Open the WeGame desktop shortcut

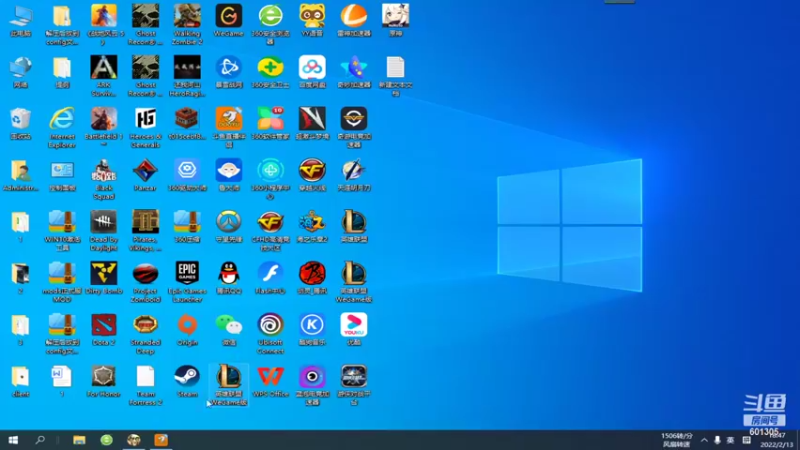[229, 21]
